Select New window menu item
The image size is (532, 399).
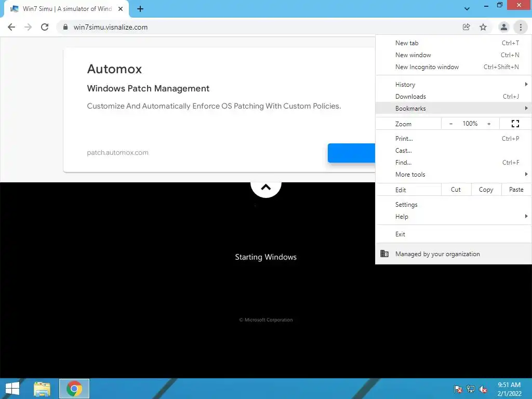(x=453, y=55)
